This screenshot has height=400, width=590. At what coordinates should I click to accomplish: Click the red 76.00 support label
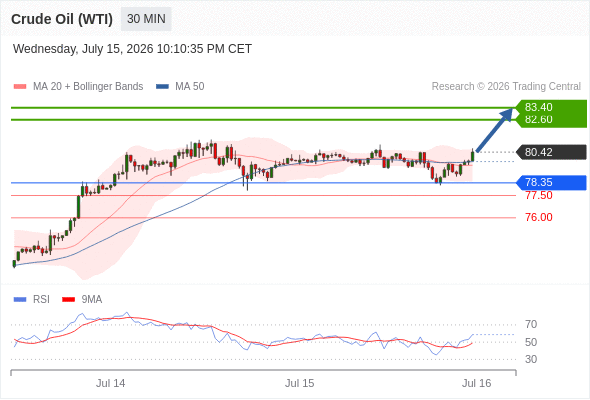539,217
